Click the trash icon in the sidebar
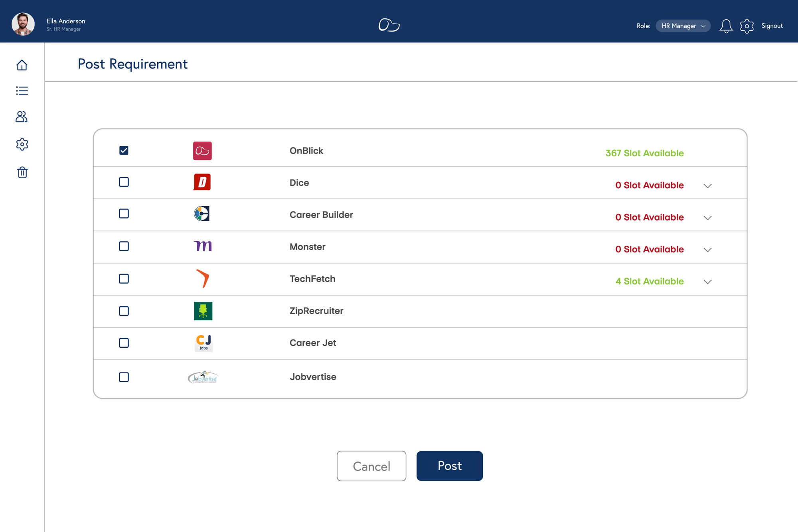 22,172
